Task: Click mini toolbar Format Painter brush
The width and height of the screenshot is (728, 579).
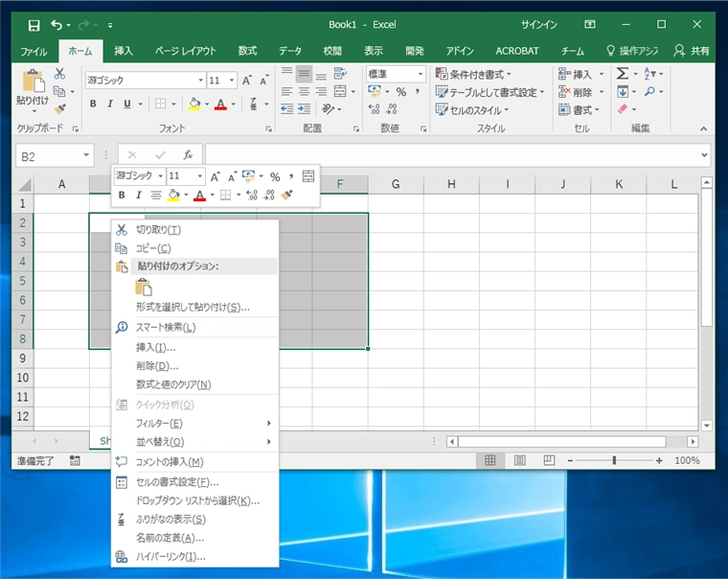Action: coord(287,195)
